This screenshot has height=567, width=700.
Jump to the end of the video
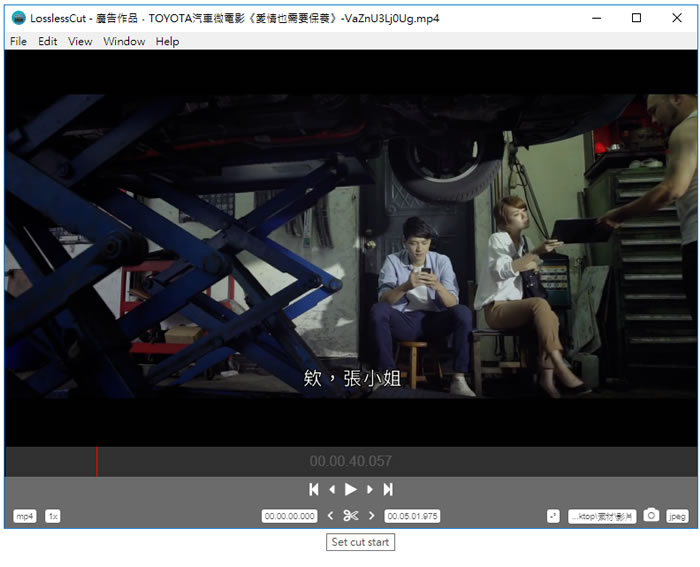click(x=388, y=490)
